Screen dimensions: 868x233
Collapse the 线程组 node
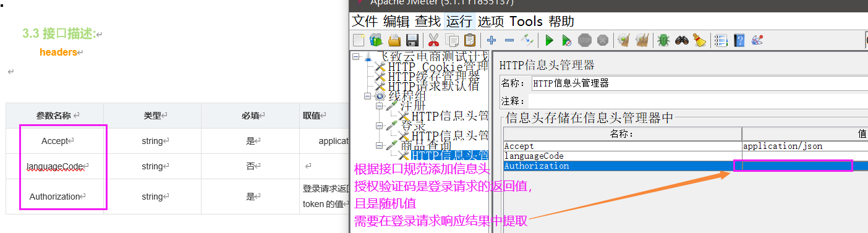(x=368, y=96)
